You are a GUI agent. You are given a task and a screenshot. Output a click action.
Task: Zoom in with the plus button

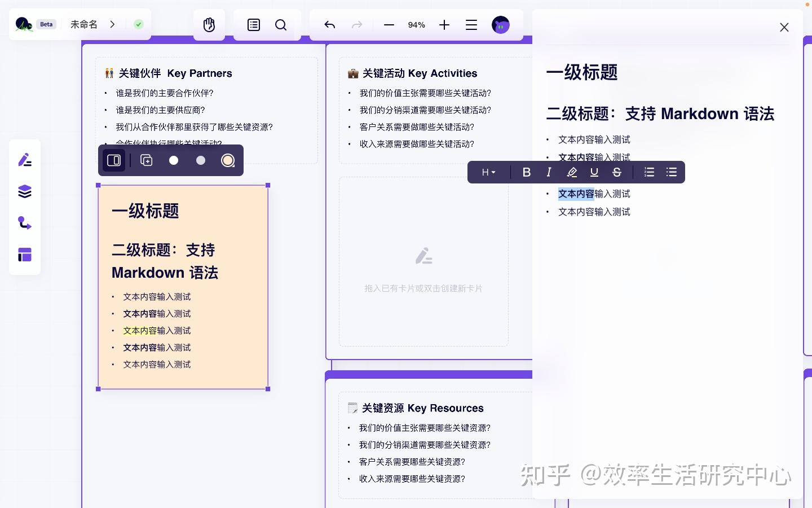pyautogui.click(x=444, y=25)
